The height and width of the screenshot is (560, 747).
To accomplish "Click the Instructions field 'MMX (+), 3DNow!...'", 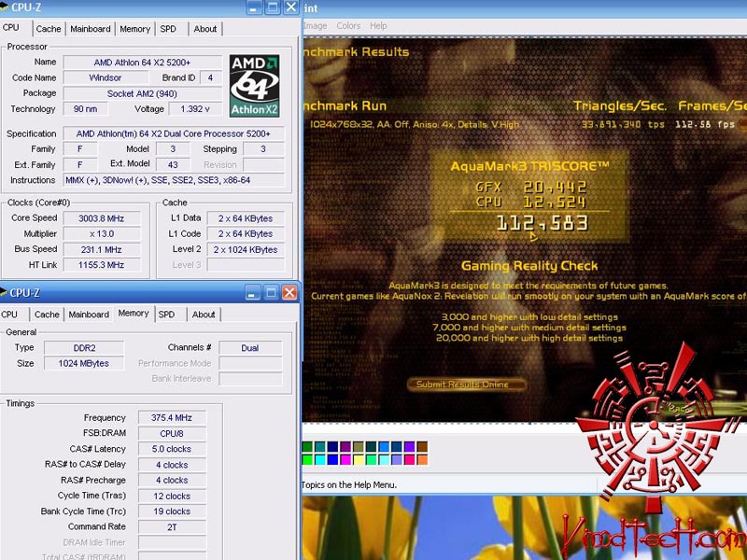I will 174,180.
